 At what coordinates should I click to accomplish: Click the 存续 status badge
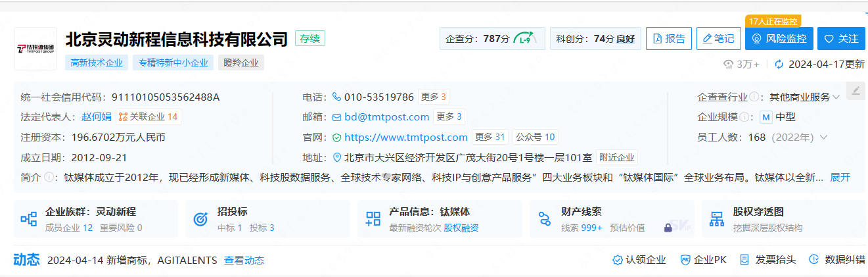click(310, 38)
